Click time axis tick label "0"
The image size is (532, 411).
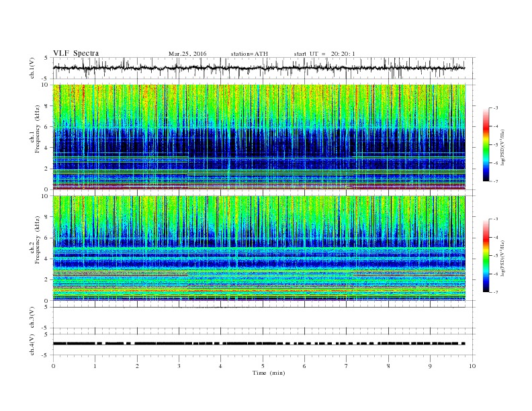tap(53, 366)
